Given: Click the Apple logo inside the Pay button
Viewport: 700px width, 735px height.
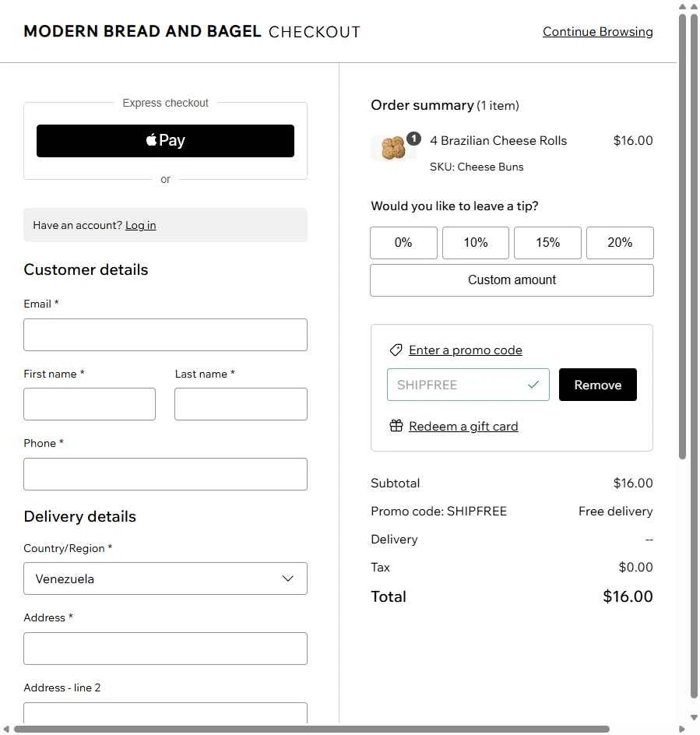Looking at the screenshot, I should [x=153, y=141].
